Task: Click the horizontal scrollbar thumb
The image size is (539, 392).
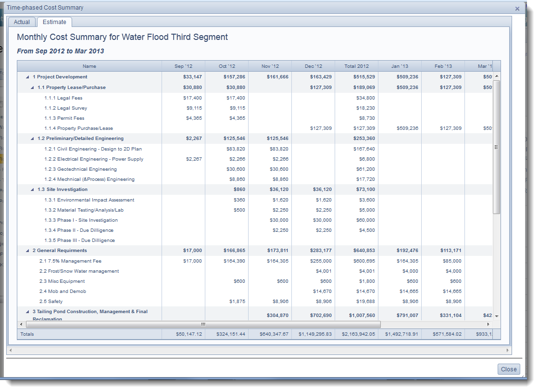Action: click(203, 325)
